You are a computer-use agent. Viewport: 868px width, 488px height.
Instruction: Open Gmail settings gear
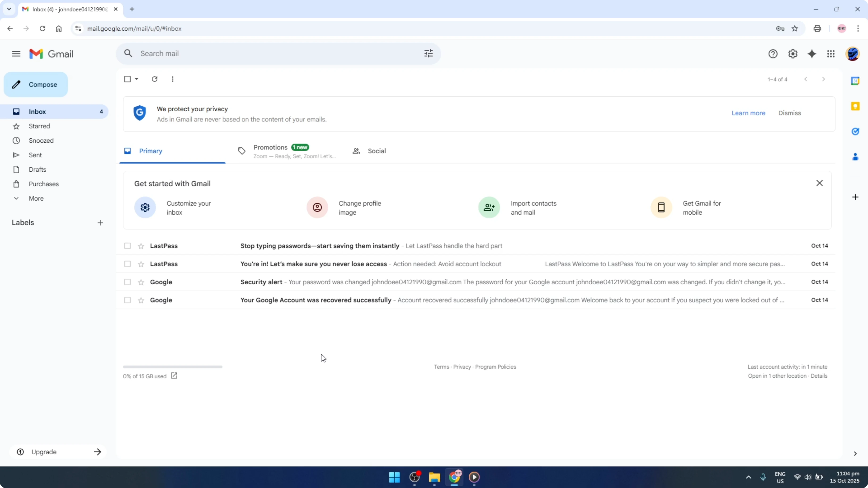(x=793, y=54)
